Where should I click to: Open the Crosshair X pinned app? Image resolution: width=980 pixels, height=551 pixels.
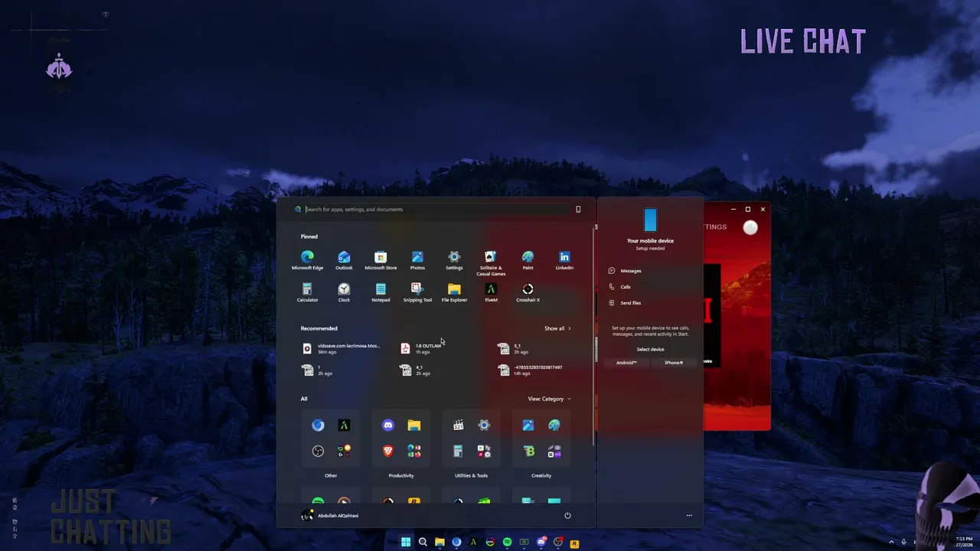tap(528, 292)
